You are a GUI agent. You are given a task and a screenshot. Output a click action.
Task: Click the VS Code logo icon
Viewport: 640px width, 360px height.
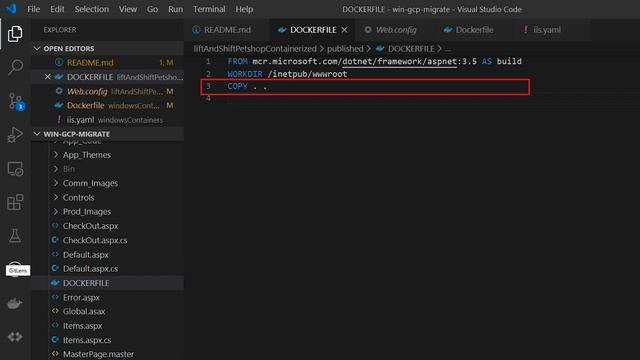[11, 9]
